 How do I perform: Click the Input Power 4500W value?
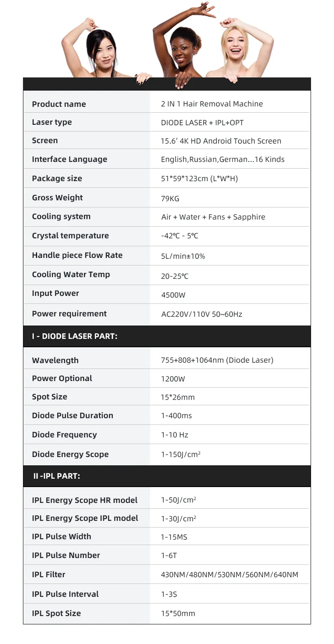coord(173,295)
